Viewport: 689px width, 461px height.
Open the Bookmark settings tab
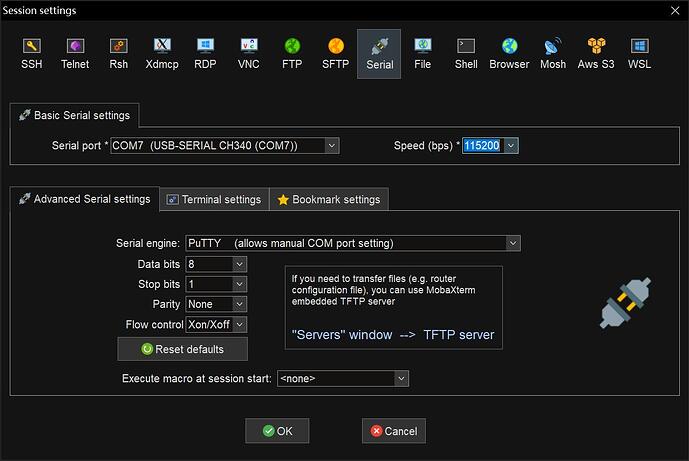click(x=328, y=199)
